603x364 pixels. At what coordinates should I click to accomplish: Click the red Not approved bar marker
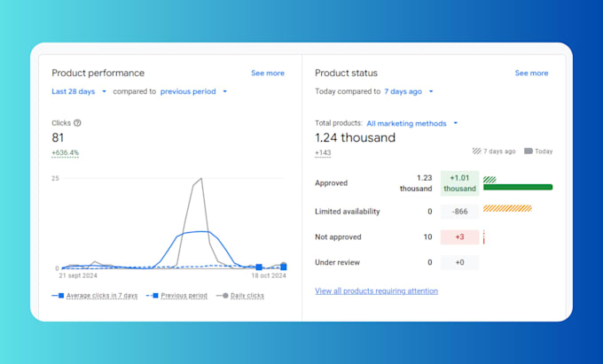click(x=484, y=237)
